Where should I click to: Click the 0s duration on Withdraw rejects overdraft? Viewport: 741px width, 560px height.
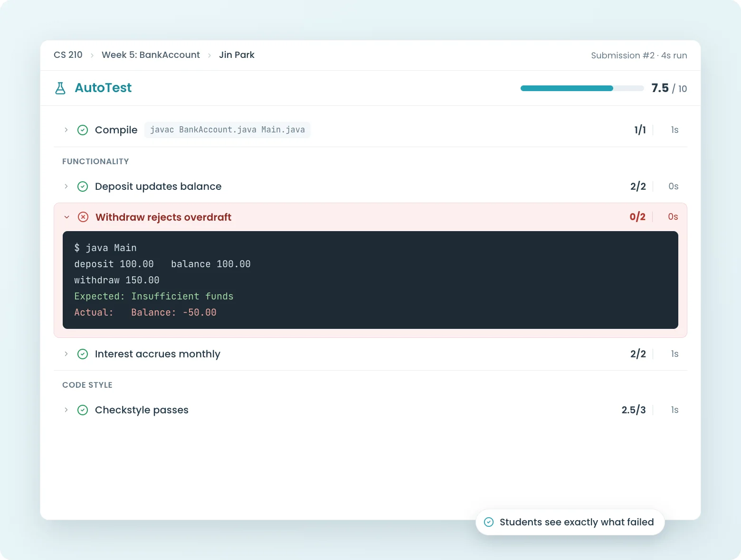pyautogui.click(x=673, y=217)
